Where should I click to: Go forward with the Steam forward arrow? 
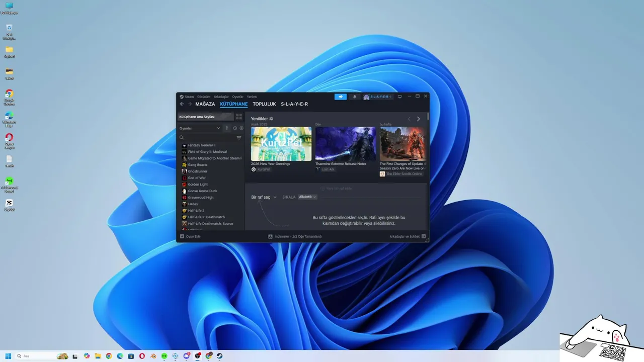tap(190, 104)
